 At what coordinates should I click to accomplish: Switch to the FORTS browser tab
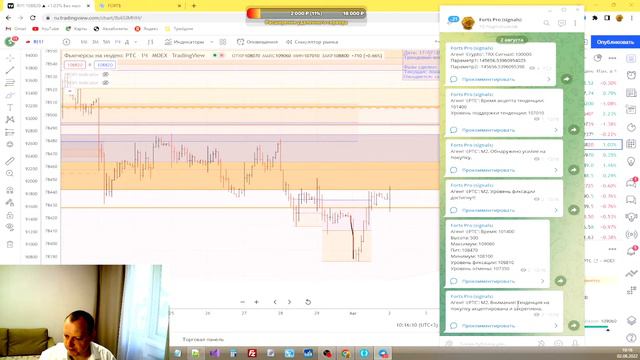(139, 6)
